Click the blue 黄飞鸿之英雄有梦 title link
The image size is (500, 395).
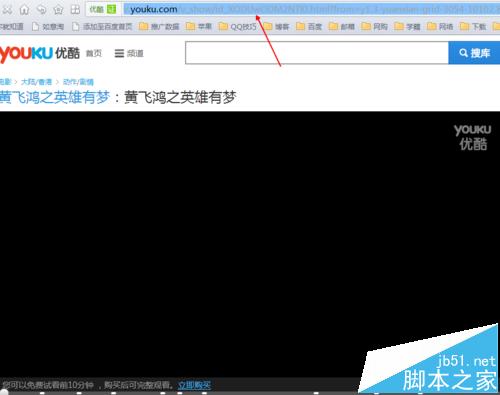55,98
